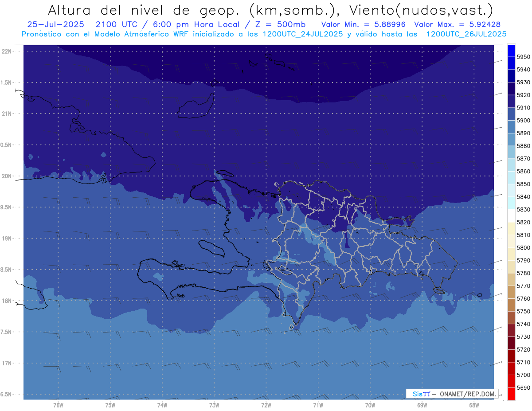This screenshot has height=411, width=532.
Task: Click the latitude label '19N'
Action: coord(7,238)
